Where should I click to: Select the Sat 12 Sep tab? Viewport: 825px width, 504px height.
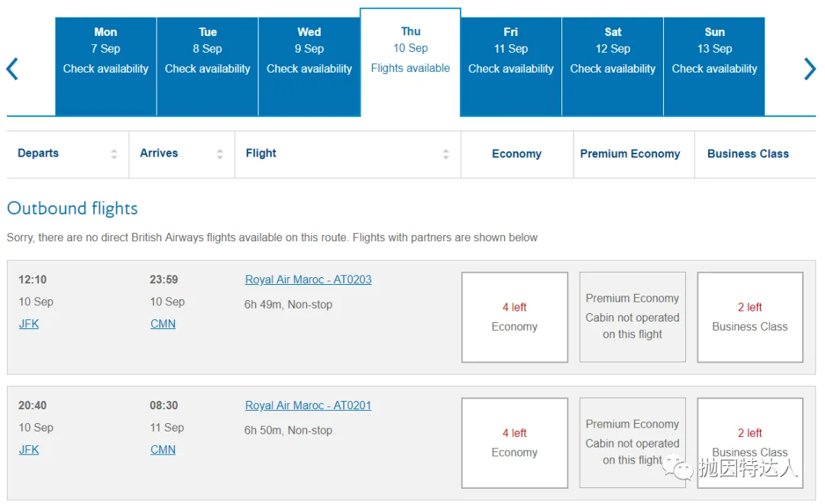pos(613,66)
